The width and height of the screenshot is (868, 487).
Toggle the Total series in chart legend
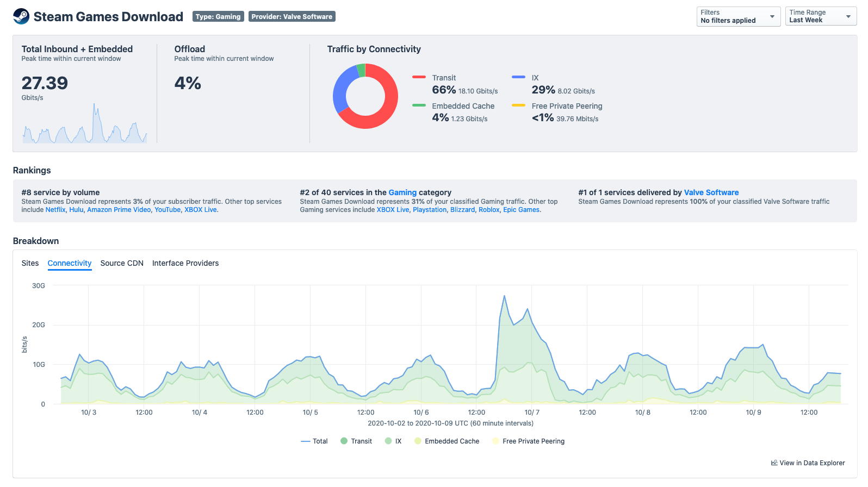coord(314,441)
